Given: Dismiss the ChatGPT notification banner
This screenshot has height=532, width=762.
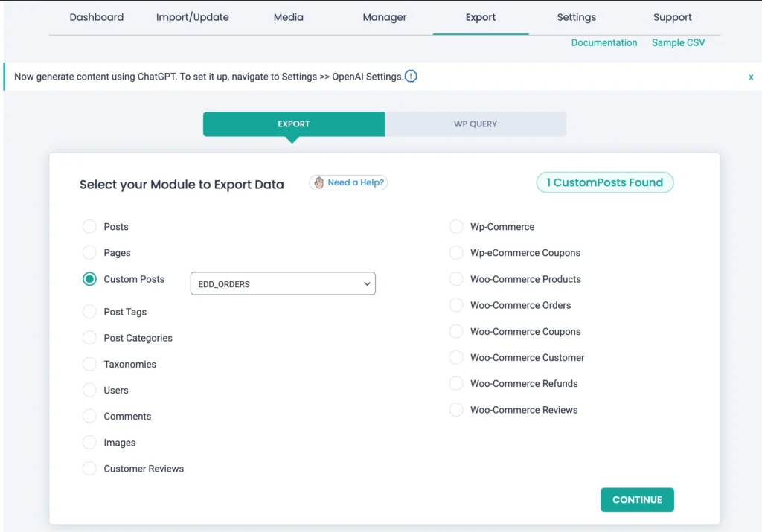Looking at the screenshot, I should pos(751,77).
